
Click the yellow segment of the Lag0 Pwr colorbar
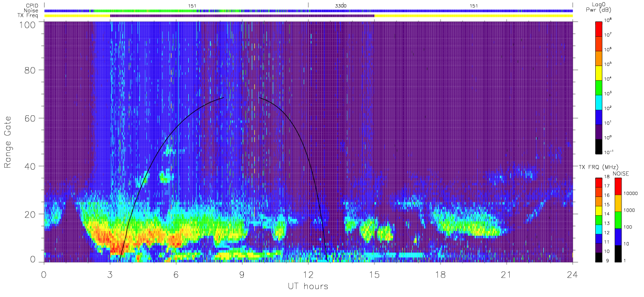point(599,72)
